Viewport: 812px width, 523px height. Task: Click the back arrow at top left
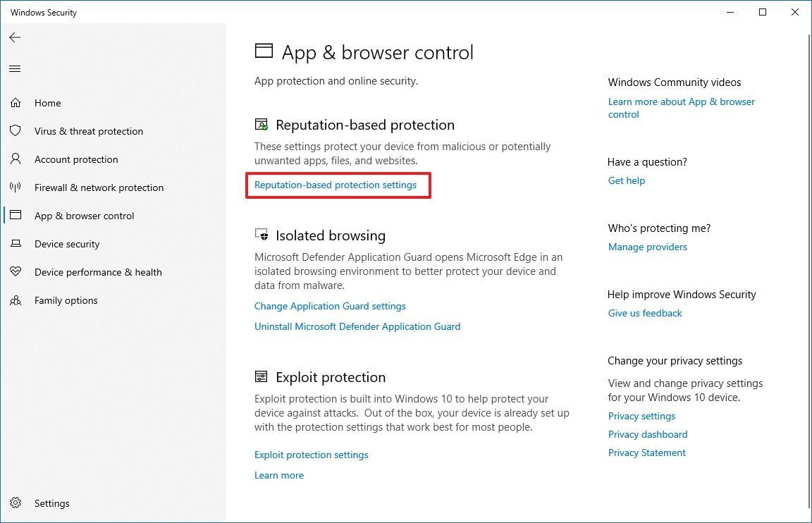(15, 37)
